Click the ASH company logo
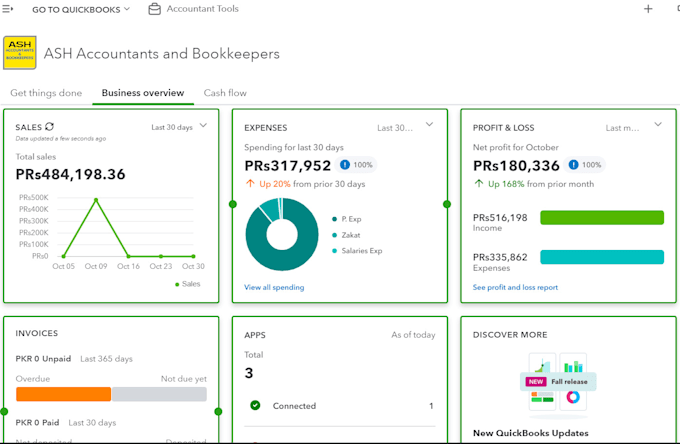Screen dimensions: 680x444 click(x=20, y=53)
